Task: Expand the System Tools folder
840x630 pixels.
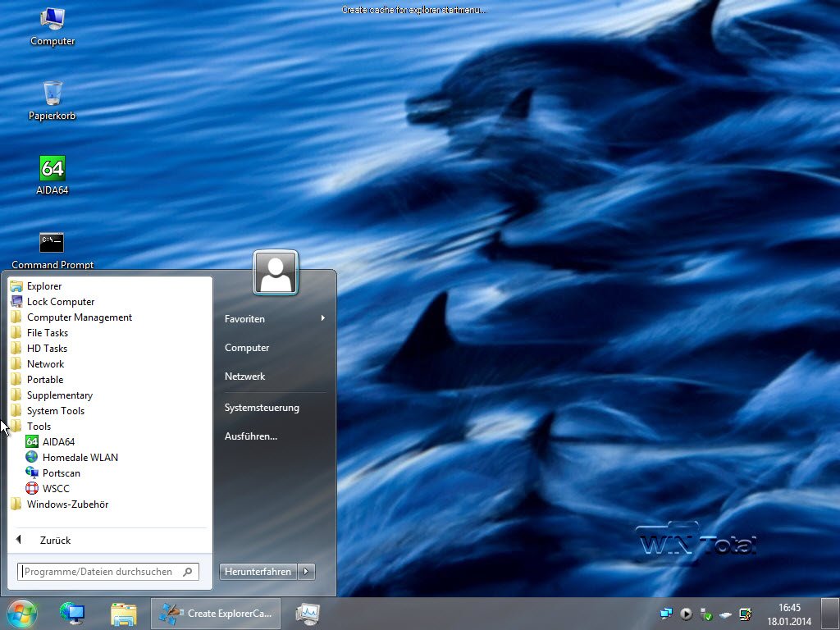Action: tap(55, 411)
